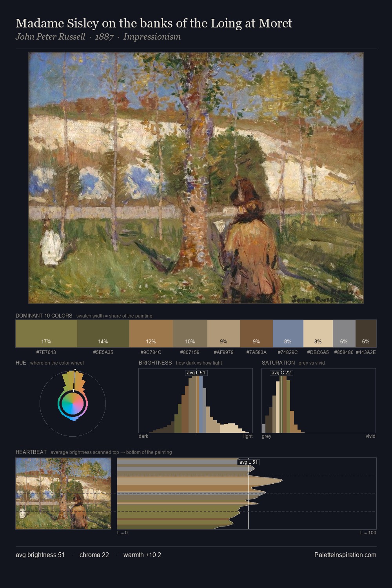Screen dimensions: 392x588
Task: Select the dark olive #5E5A35 swatch
Action: point(103,334)
